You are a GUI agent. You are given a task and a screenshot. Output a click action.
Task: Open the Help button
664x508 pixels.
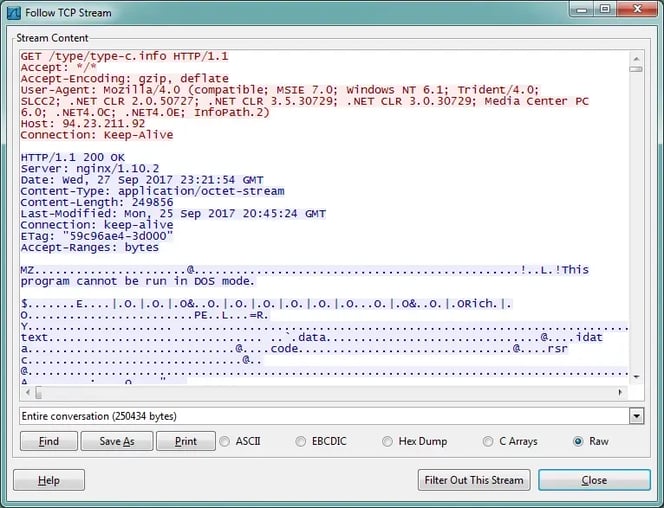click(x=48, y=480)
